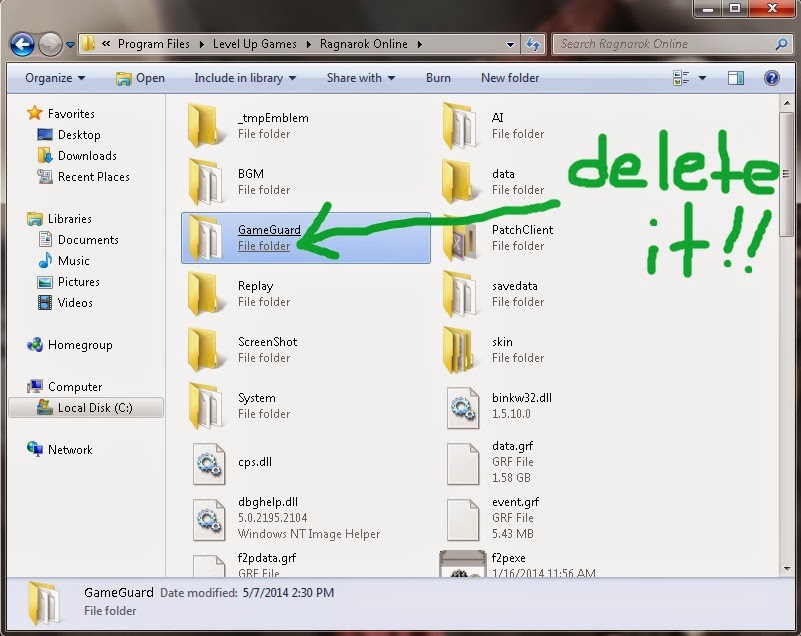Select the data.grf file icon
Screen dimensions: 801x636
coord(463,464)
